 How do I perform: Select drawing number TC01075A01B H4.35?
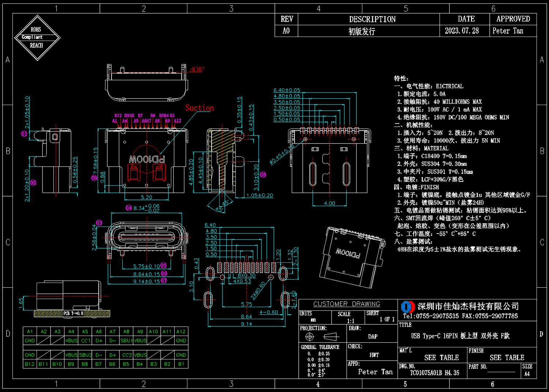(434, 373)
